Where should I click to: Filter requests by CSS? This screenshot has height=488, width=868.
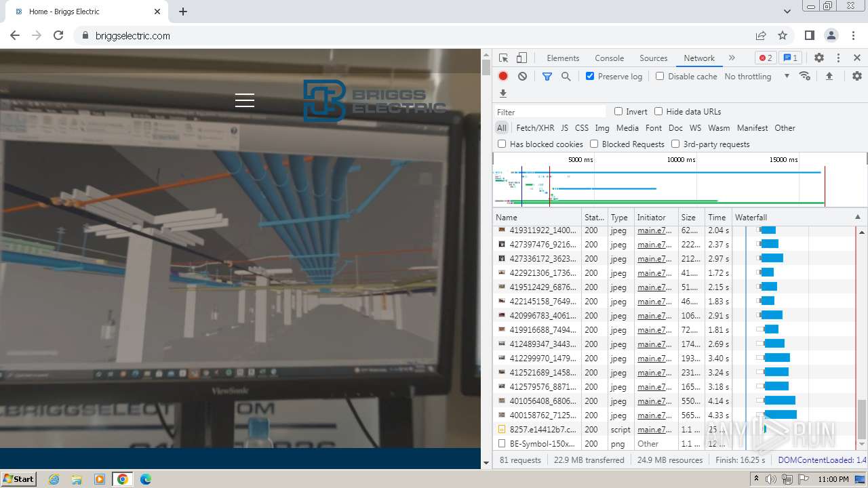click(x=581, y=127)
